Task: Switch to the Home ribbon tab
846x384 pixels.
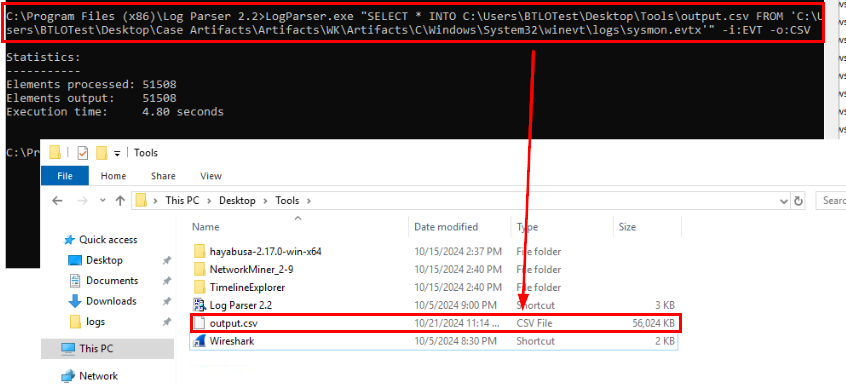Action: pos(113,176)
